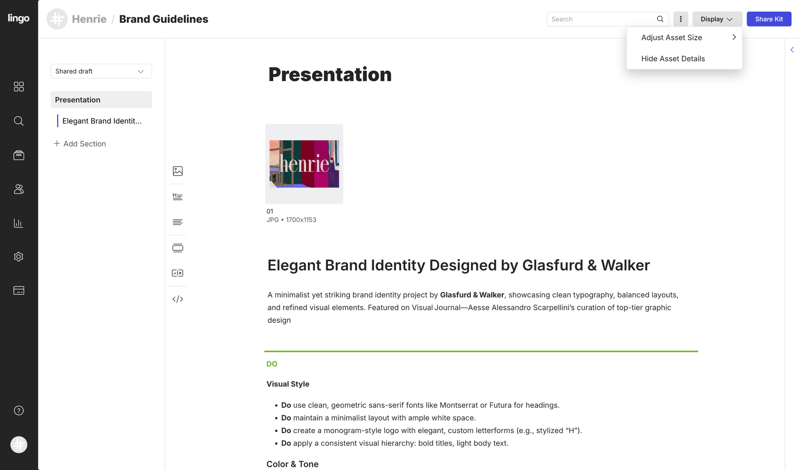Image resolution: width=800 pixels, height=470 pixels.
Task: Open the henrie image asset thumbnail
Action: point(304,164)
